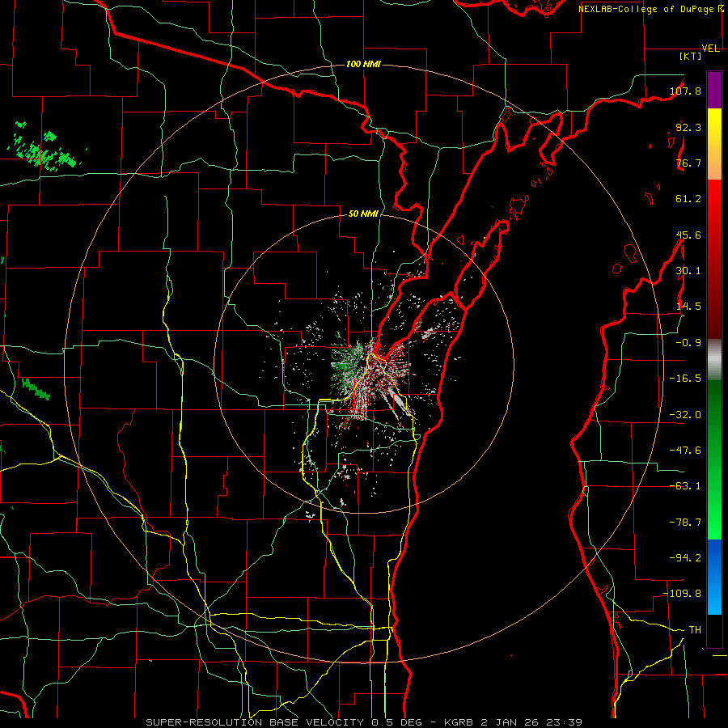Click the -0.9 value on velocity scale
This screenshot has width=728, height=728.
(x=688, y=343)
